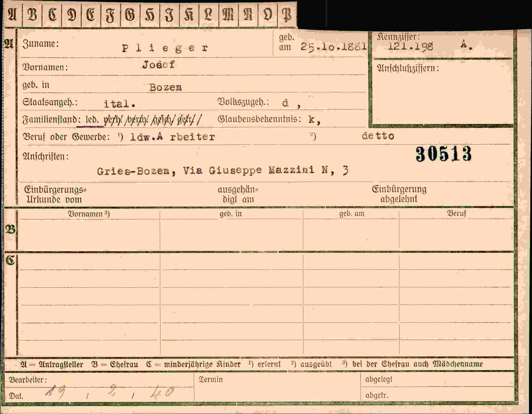The width and height of the screenshot is (532, 414).
Task: Click the legend entry 'C = minderjährige Kinder'
Action: pos(193,364)
